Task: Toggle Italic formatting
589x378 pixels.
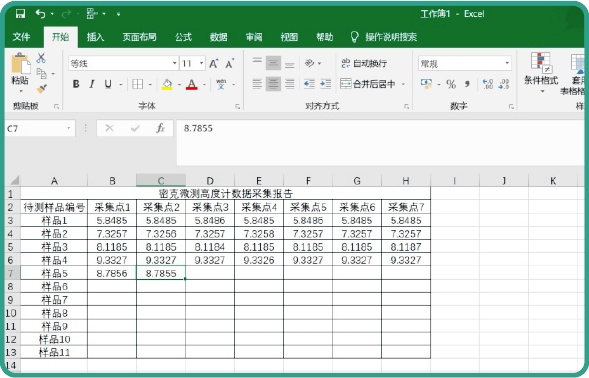Action: [92, 84]
